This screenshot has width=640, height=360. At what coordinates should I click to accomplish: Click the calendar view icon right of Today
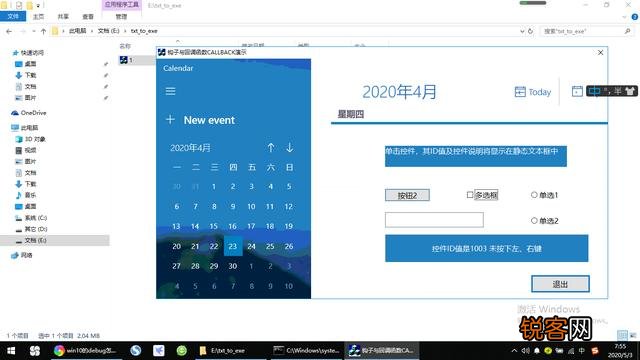click(x=577, y=91)
